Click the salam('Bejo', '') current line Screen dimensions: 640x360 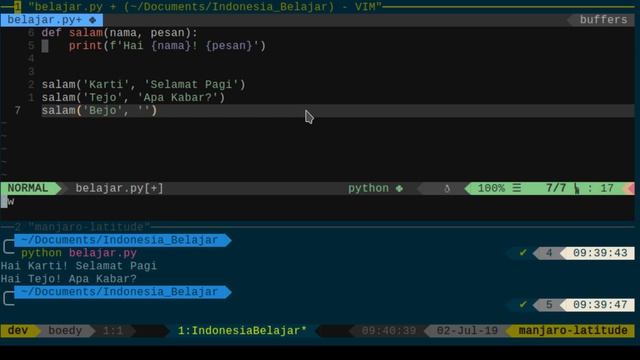point(99,111)
